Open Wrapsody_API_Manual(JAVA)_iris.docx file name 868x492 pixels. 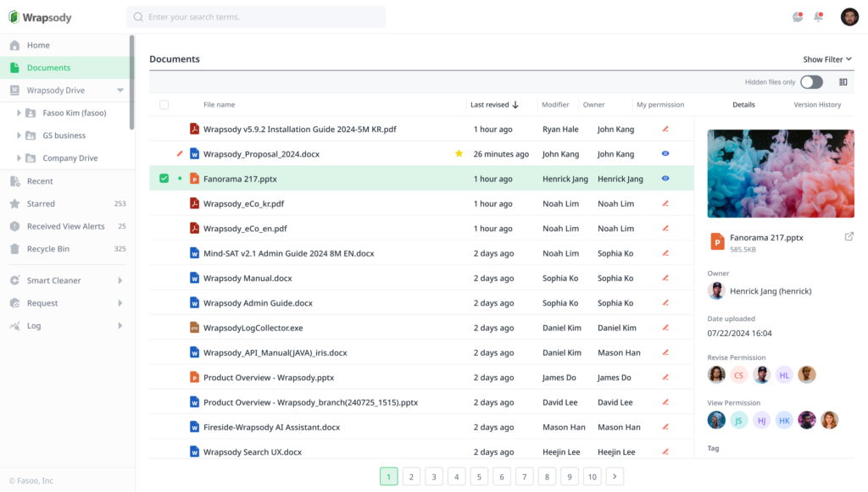pos(275,352)
